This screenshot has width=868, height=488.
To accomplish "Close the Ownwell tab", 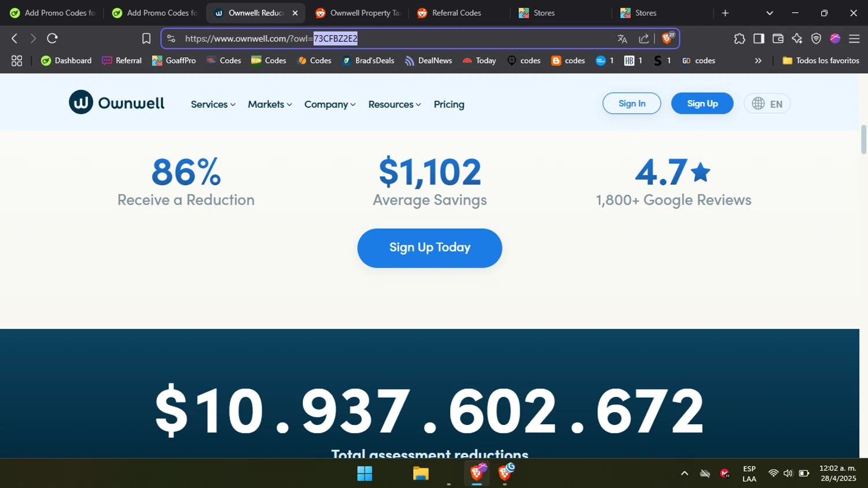I will [x=295, y=13].
